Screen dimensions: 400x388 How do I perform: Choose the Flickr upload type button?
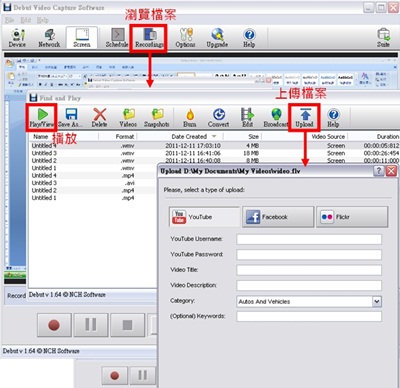tap(352, 217)
